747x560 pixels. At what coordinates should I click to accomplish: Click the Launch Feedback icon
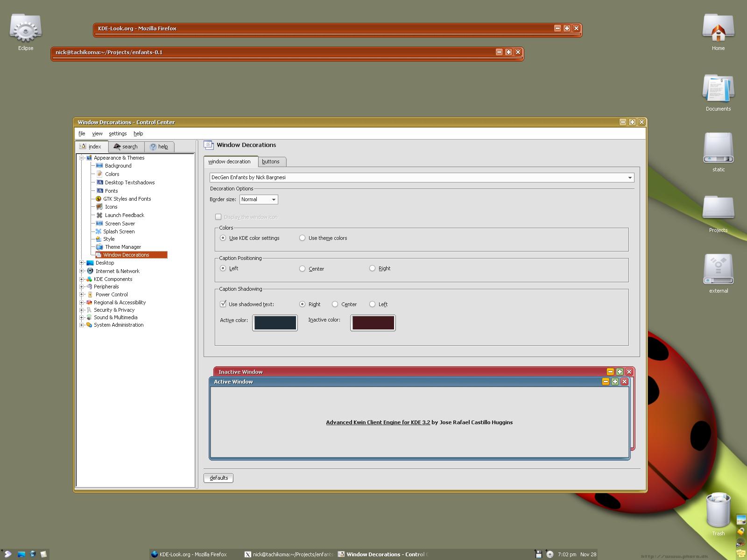99,215
